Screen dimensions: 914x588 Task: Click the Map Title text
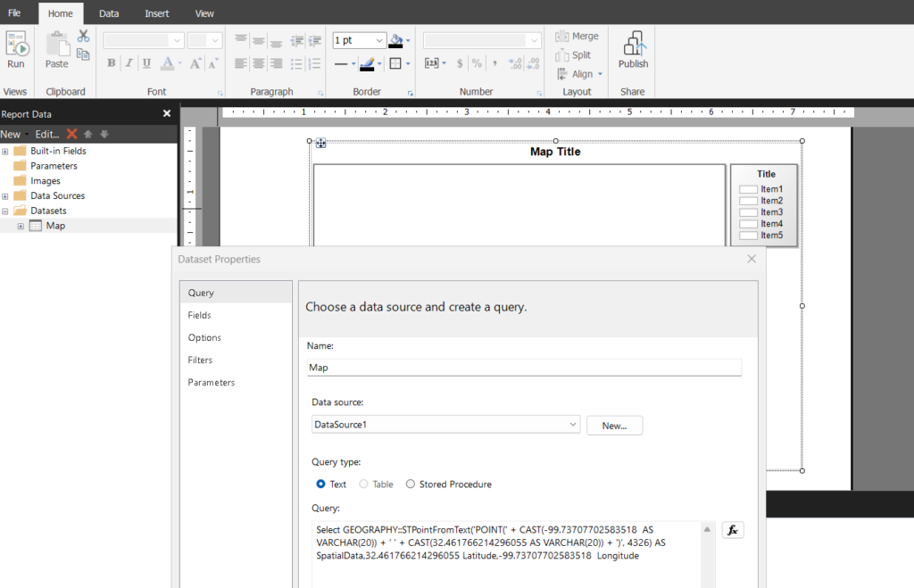coord(555,152)
